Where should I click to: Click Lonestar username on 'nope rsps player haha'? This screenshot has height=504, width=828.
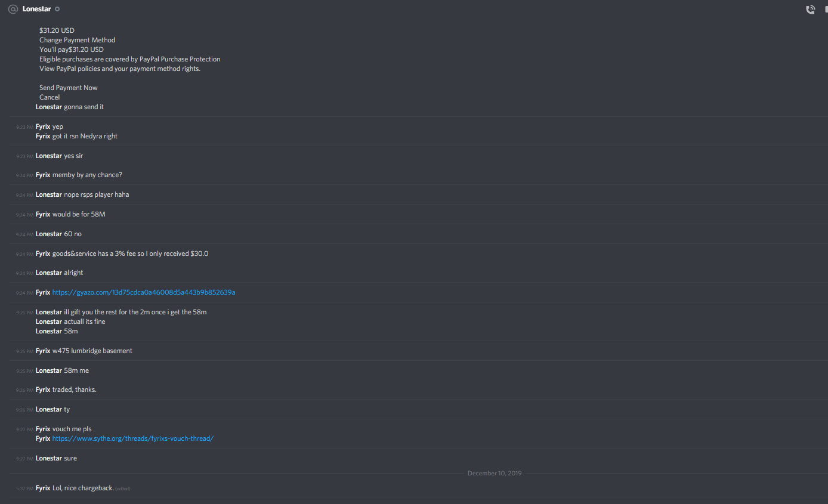[x=49, y=194]
